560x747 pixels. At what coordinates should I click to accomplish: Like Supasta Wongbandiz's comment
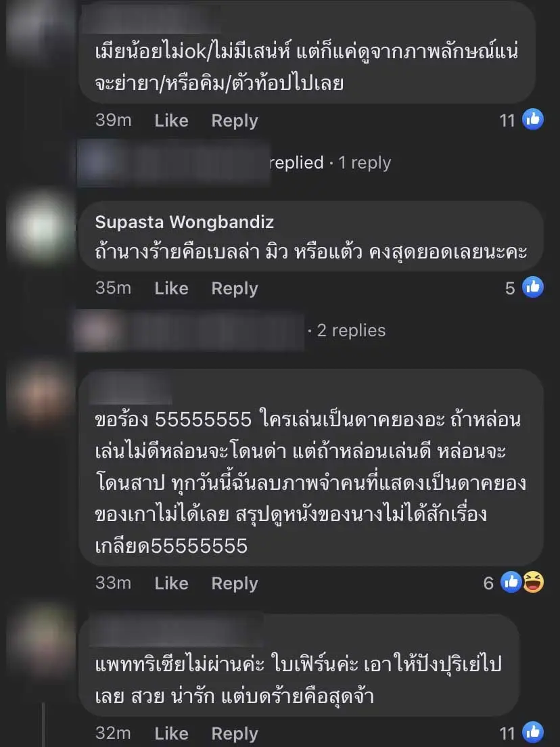[171, 288]
